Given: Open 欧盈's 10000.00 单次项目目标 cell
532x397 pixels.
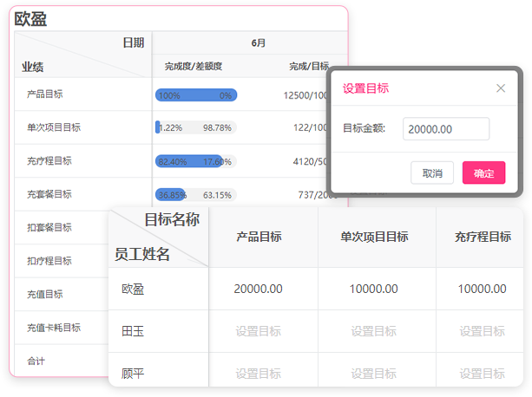Looking at the screenshot, I should 373,289.
